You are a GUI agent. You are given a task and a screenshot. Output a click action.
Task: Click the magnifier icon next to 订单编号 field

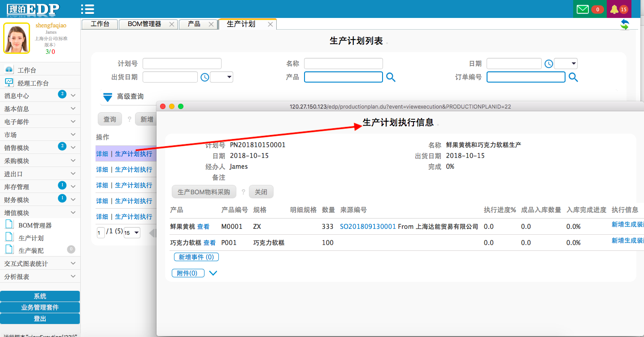coord(573,77)
